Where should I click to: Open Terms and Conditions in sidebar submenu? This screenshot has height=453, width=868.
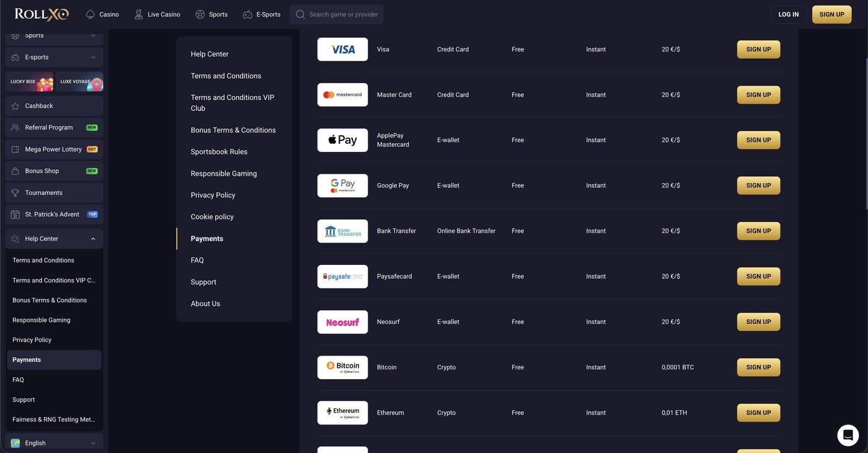(43, 261)
